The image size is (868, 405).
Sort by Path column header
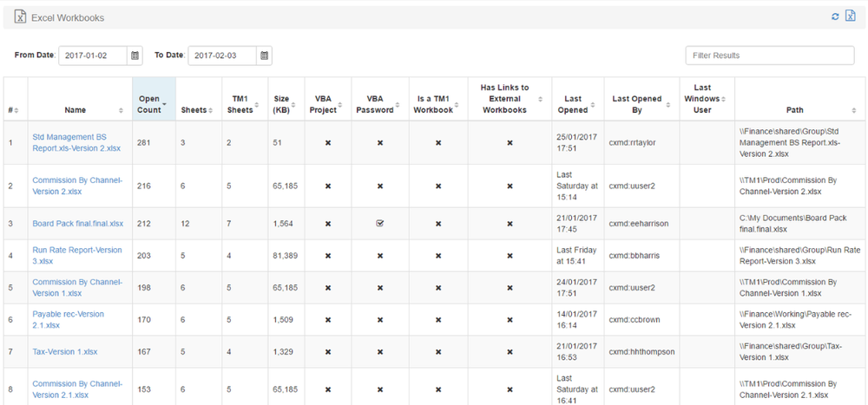pyautogui.click(x=795, y=110)
